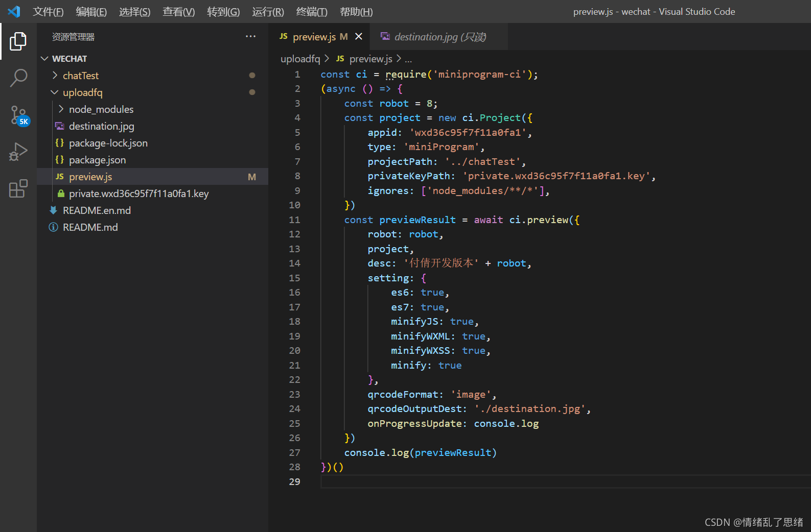Click the modified dot beside chatTest
Screen dimensions: 811x532
[x=252, y=76]
